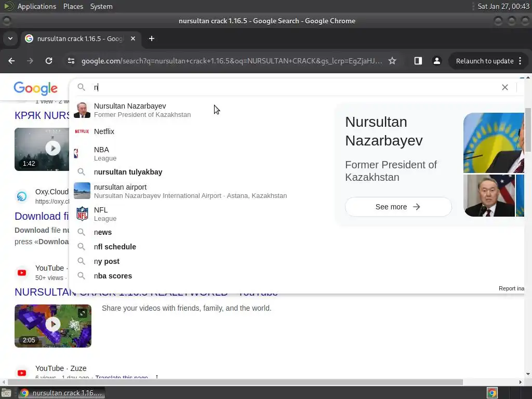The height and width of the screenshot is (399, 532).
Task: Play the 2:05 Minecraft video thumbnail
Action: pos(53,326)
